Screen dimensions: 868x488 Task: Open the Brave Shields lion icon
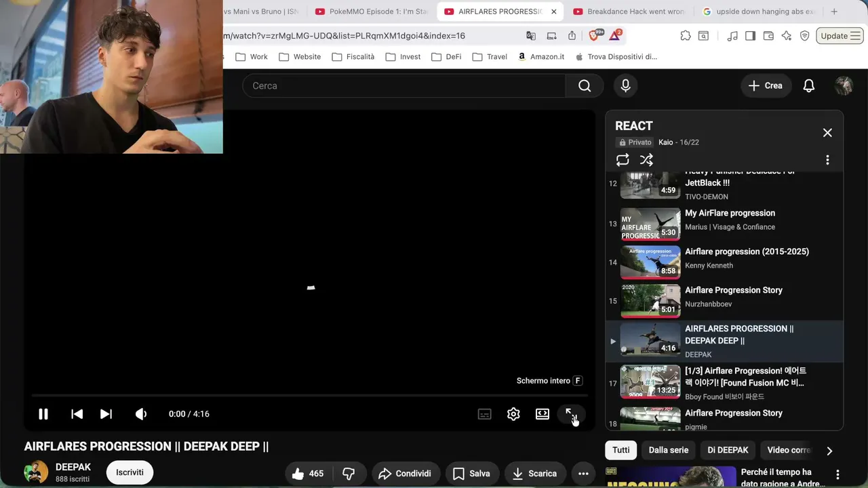point(595,35)
